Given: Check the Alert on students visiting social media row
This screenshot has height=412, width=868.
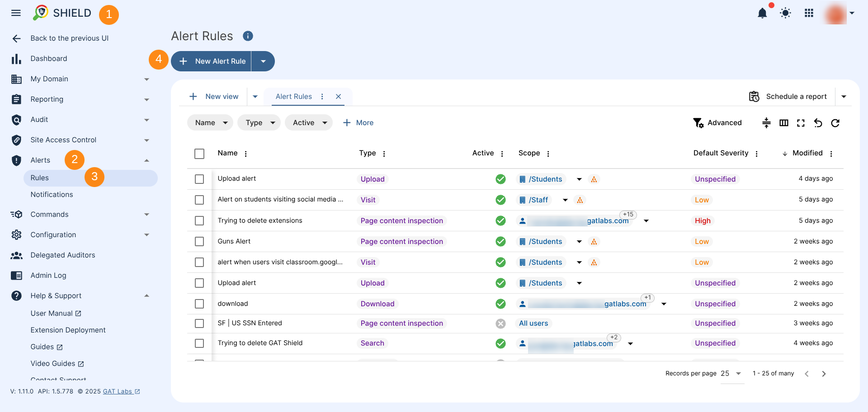Looking at the screenshot, I should click(199, 200).
